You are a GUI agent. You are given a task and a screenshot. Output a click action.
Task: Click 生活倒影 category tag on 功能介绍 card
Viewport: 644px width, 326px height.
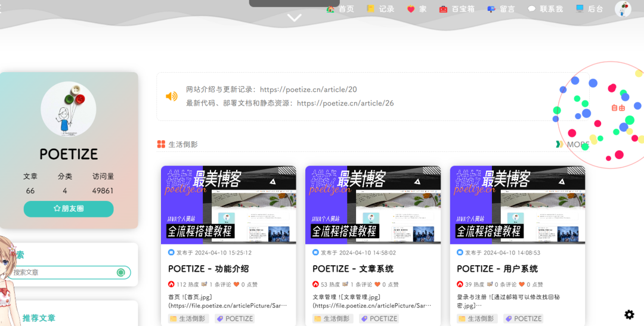188,319
